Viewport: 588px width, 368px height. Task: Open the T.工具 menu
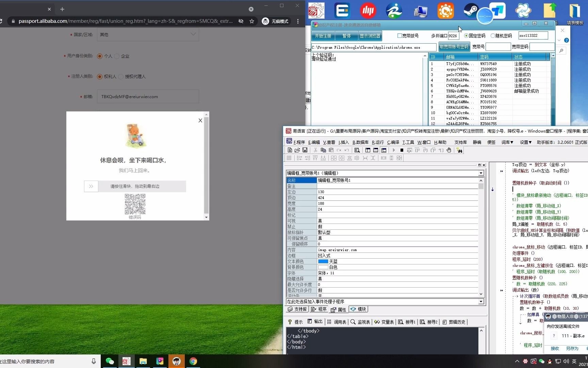[x=408, y=142]
